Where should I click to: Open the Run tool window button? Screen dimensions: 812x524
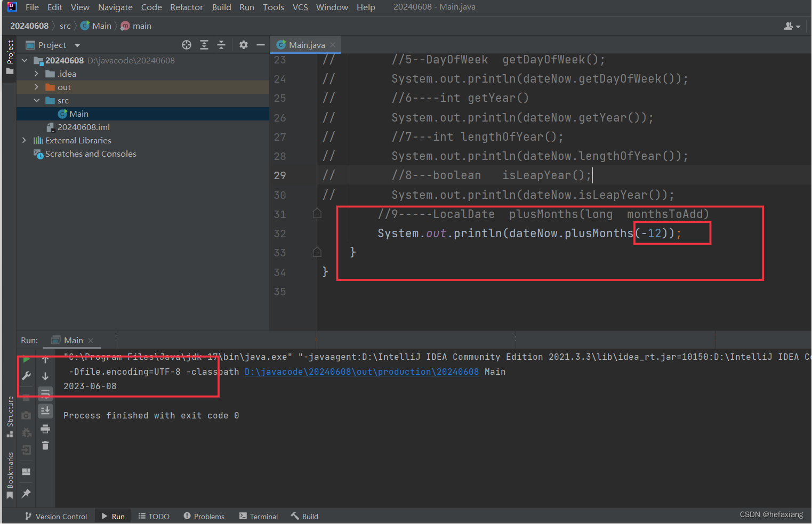pyautogui.click(x=113, y=517)
